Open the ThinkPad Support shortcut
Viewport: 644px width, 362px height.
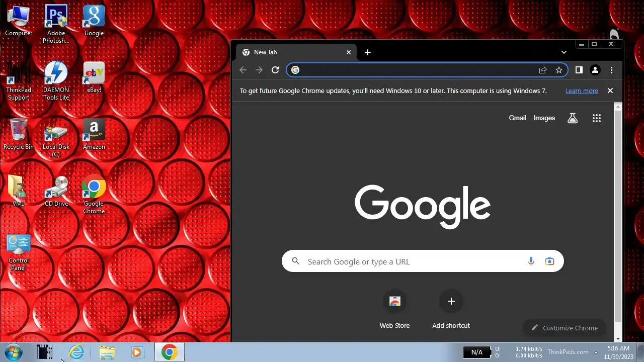[19, 81]
